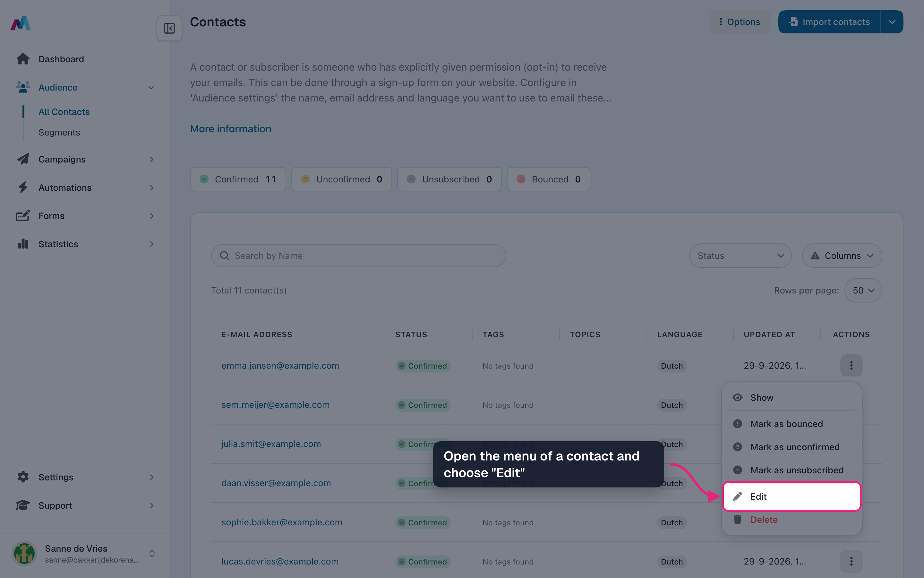924x578 pixels.
Task: Click the Statistics bar chart icon
Action: [x=23, y=244]
